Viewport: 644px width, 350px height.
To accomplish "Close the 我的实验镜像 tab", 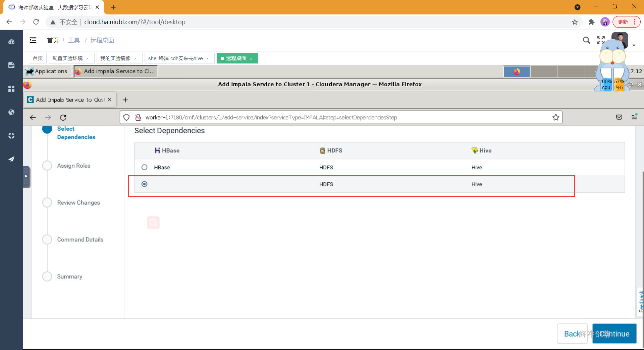I will click(136, 58).
